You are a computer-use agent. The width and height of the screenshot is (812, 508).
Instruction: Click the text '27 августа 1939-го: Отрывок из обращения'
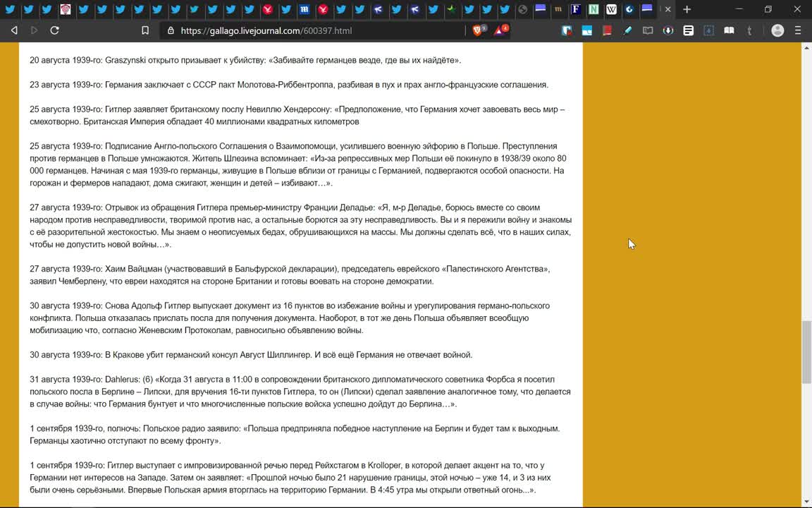point(112,207)
